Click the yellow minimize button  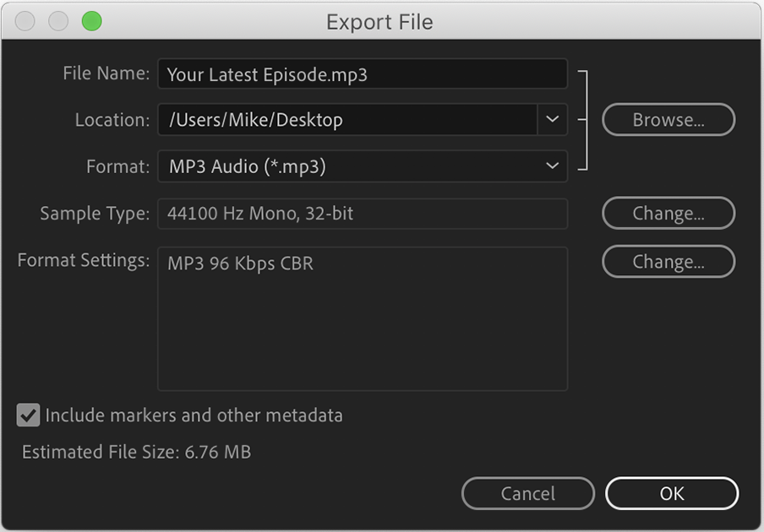(57, 21)
